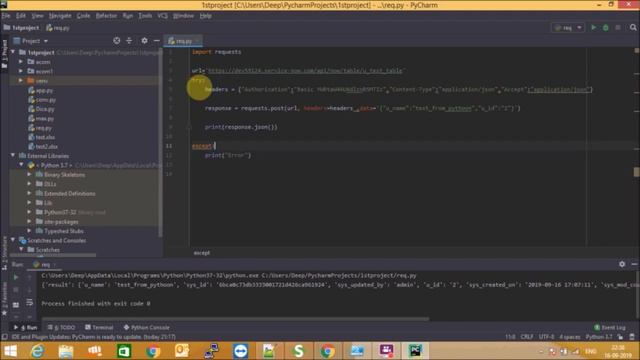The height and width of the screenshot is (360, 640).
Task: Expand the DLLs folder
Action: [29, 184]
